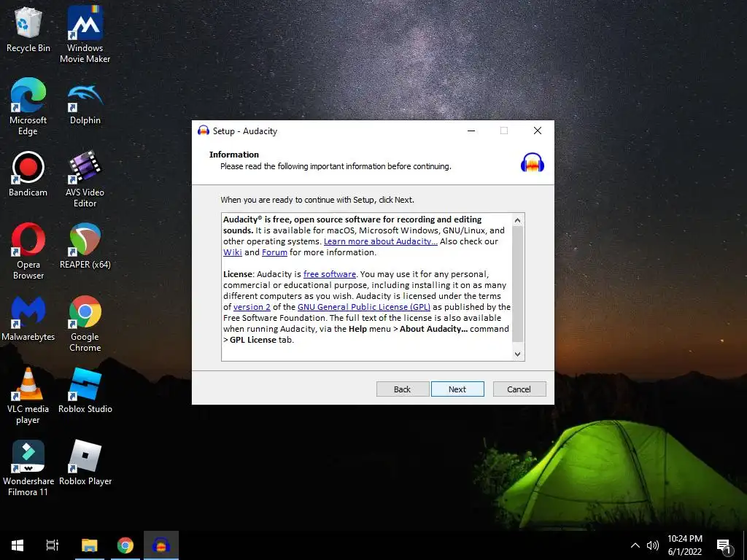Select the Microsoft Edge desktop shortcut
The height and width of the screenshot is (560, 747).
pyautogui.click(x=28, y=107)
